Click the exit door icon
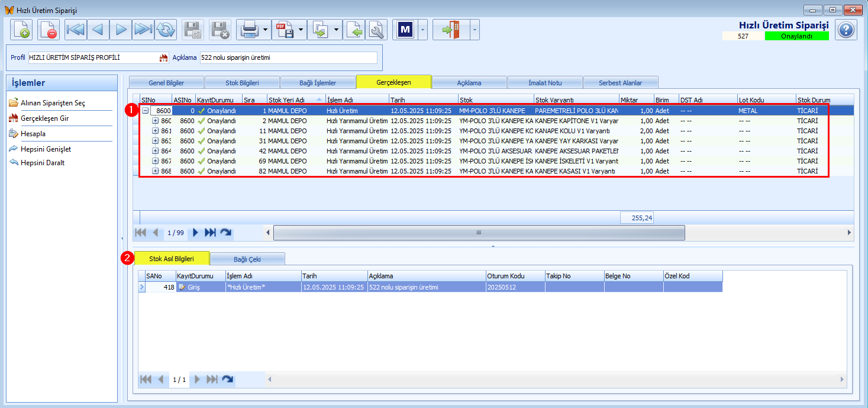868x408 pixels. (451, 29)
